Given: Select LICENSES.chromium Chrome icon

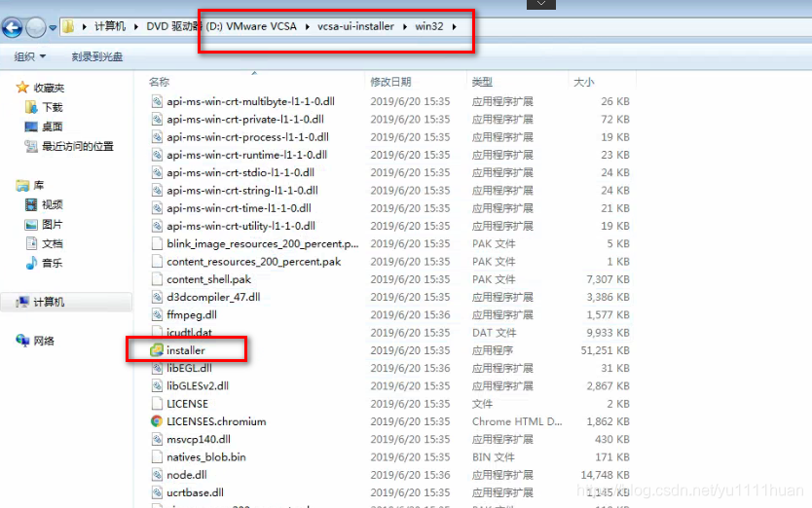Looking at the screenshot, I should tap(157, 421).
